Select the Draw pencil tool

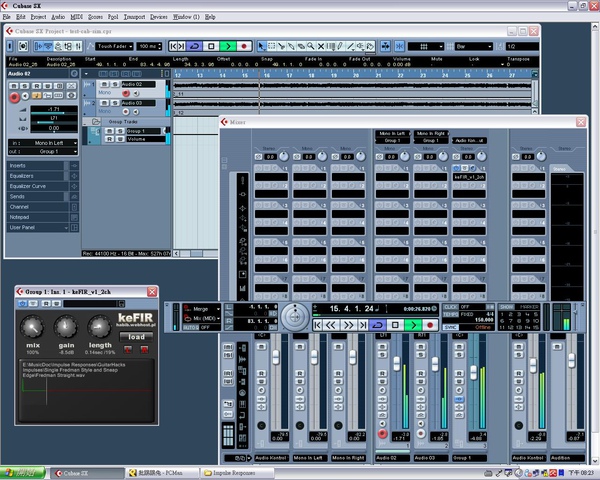coord(341,46)
